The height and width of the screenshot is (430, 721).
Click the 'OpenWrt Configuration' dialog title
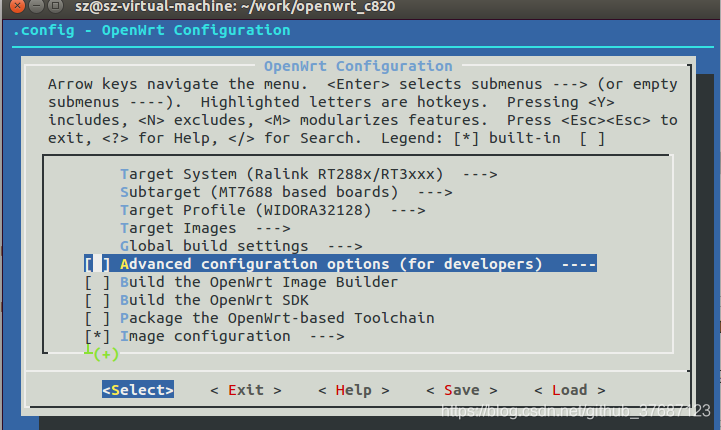tap(358, 66)
